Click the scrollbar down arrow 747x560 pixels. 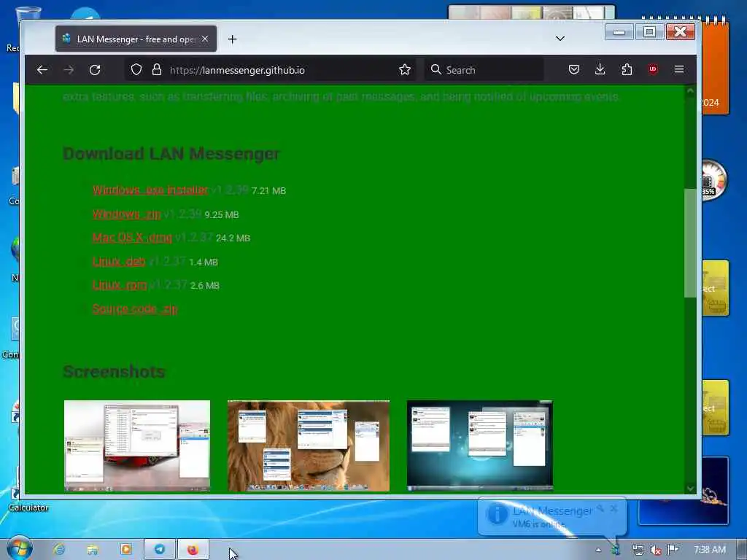(690, 488)
